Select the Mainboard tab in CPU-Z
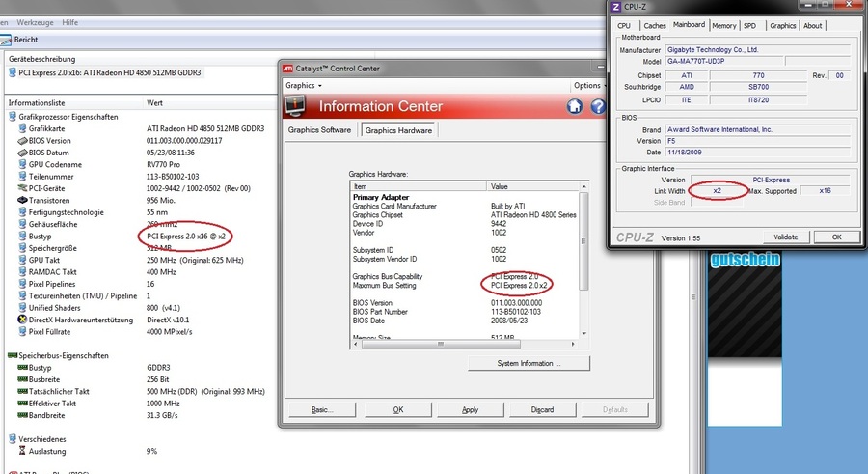 tap(689, 24)
